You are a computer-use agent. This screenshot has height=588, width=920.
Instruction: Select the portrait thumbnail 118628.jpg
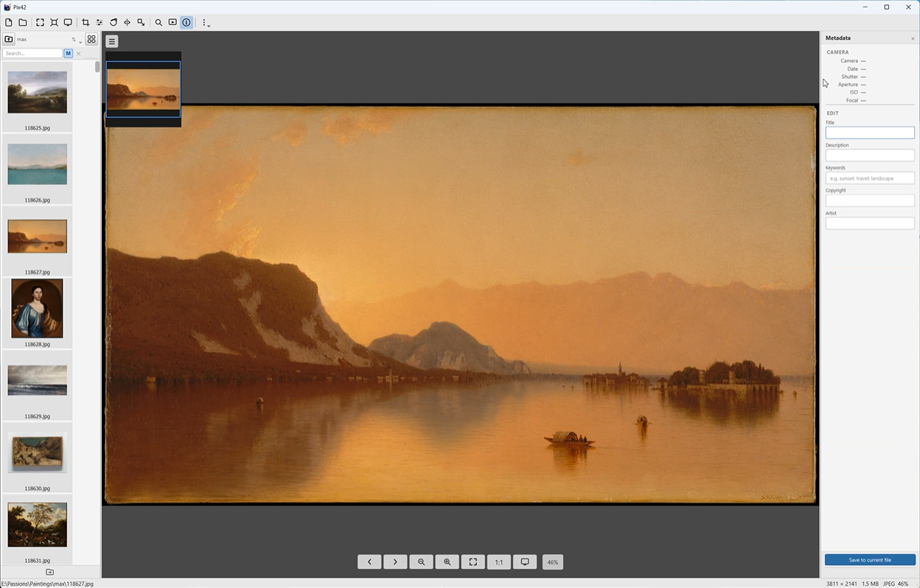(37, 308)
